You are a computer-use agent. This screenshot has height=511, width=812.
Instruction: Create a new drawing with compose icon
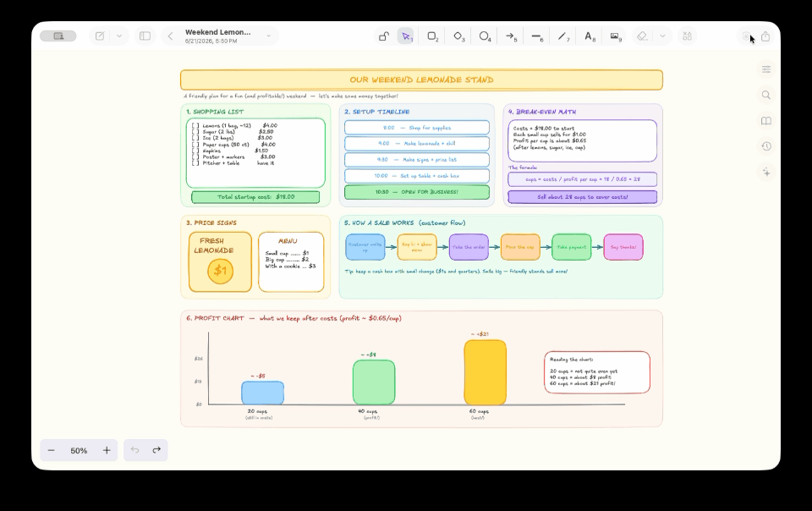pos(100,36)
